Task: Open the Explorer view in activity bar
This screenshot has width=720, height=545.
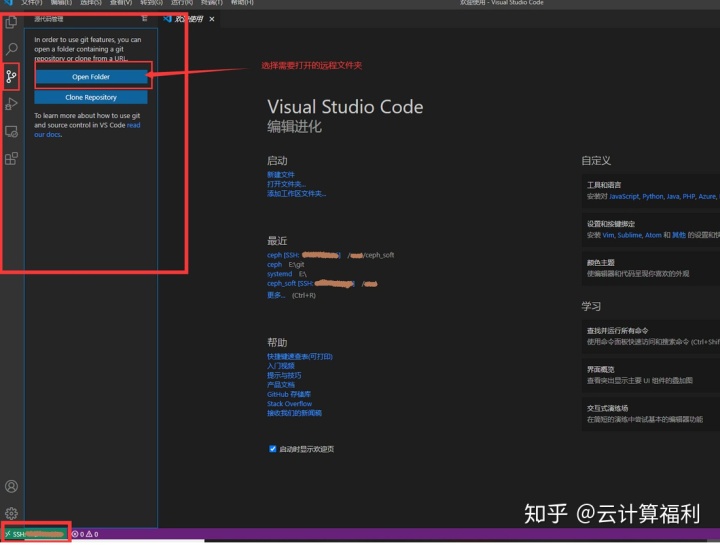Action: click(11, 22)
